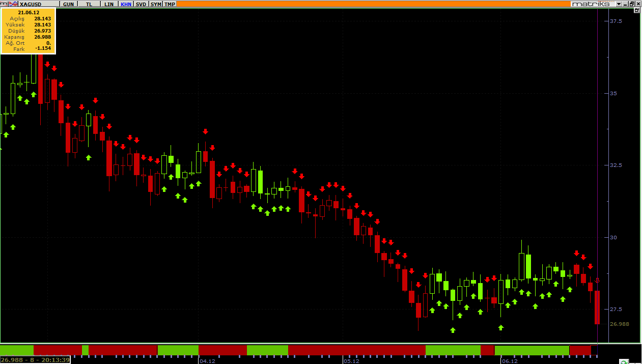The height and width of the screenshot is (364, 642).
Task: Click the chart window system icon
Action: click(x=4, y=4)
